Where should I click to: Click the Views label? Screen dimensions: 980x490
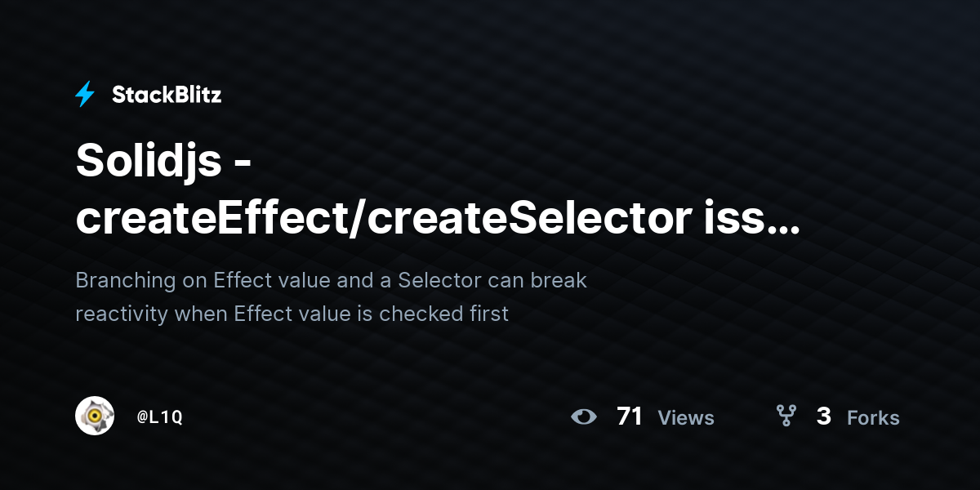pyautogui.click(x=686, y=418)
